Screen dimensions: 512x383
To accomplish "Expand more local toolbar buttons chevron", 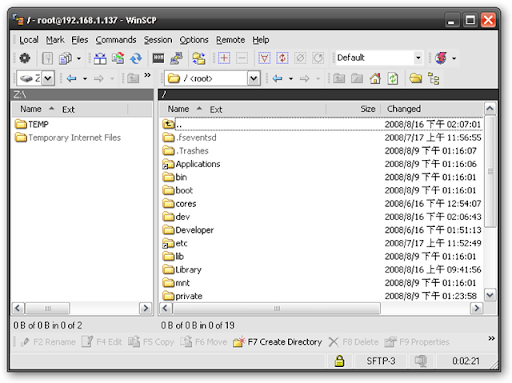I will pyautogui.click(x=147, y=75).
